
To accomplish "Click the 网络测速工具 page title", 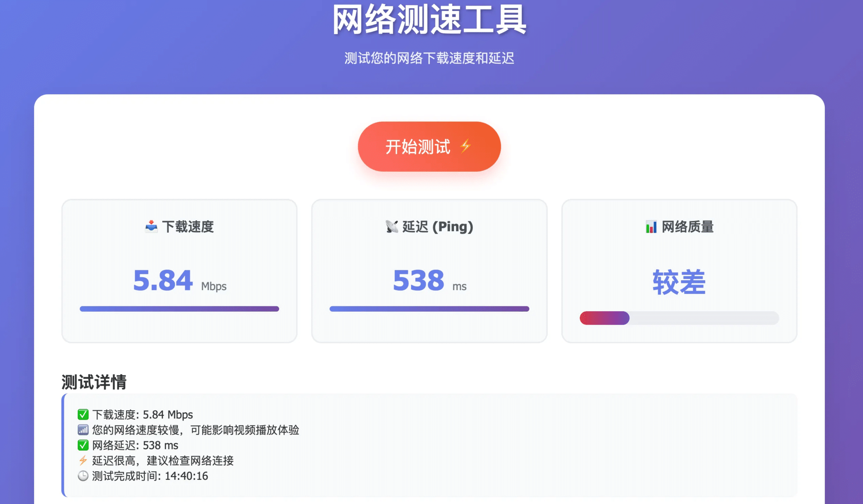I will [429, 20].
